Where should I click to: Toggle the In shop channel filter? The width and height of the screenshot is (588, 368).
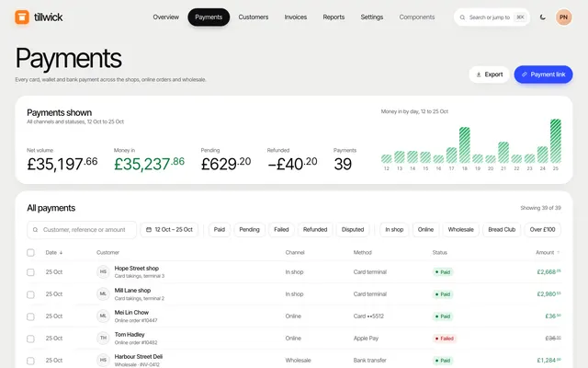[394, 229]
